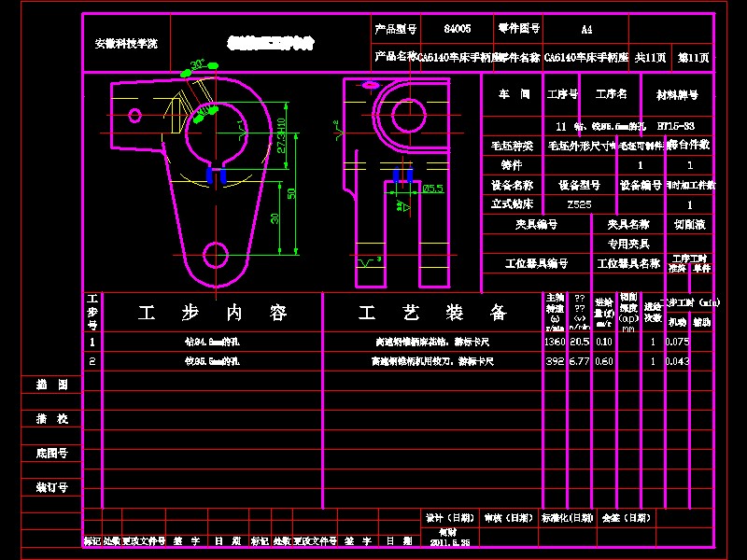Click the 设备名称 label
The height and width of the screenshot is (560, 747).
tap(512, 185)
